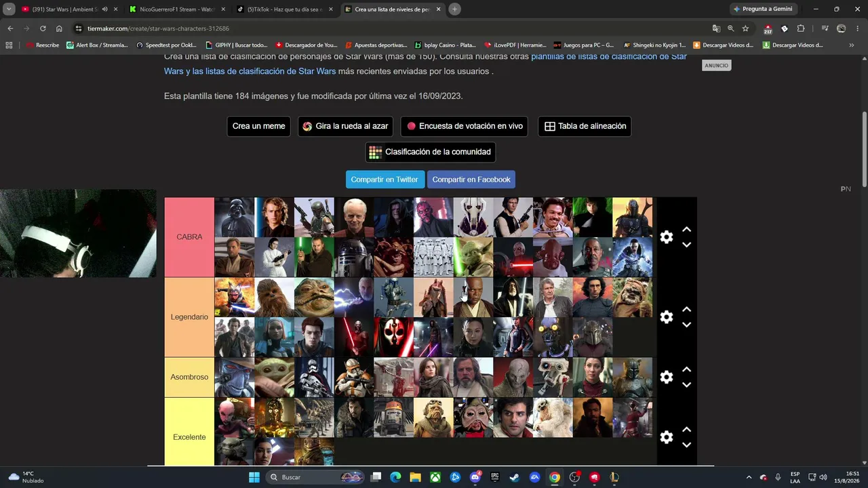
Task: Open Clasificación de la comunidad
Action: [431, 152]
